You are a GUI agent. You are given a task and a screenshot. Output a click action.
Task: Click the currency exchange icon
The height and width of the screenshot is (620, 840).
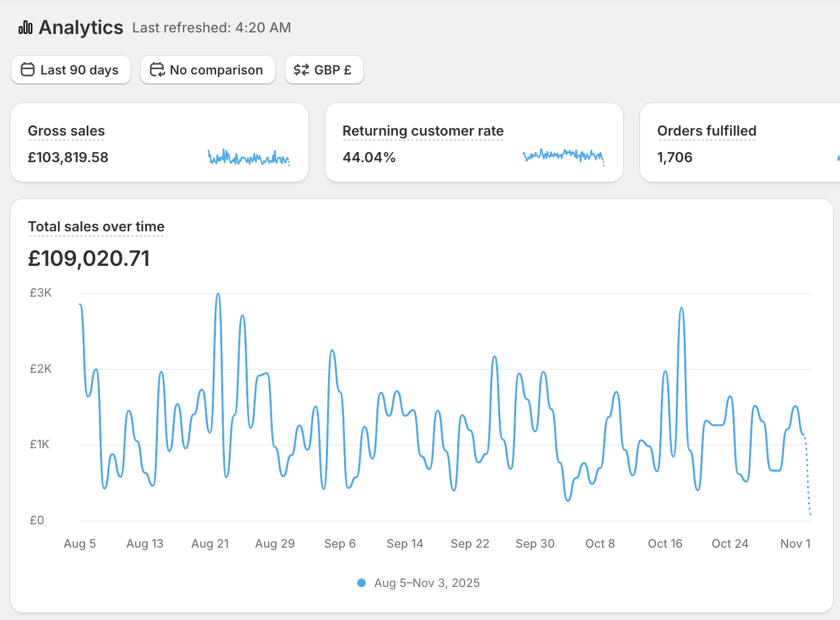tap(301, 70)
